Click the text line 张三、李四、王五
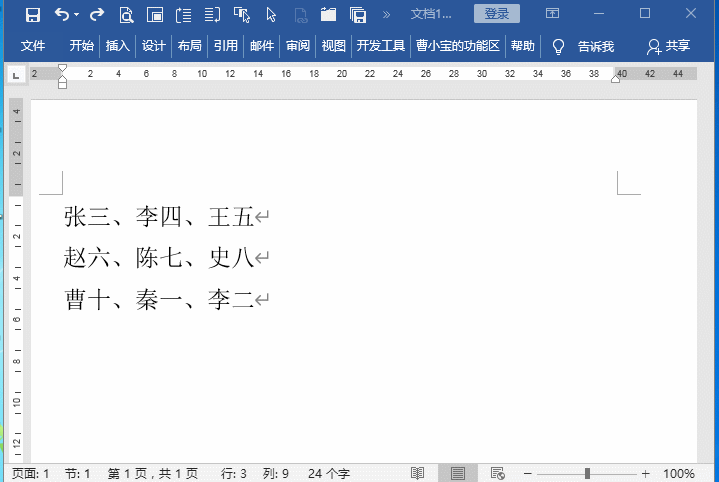 [x=159, y=216]
